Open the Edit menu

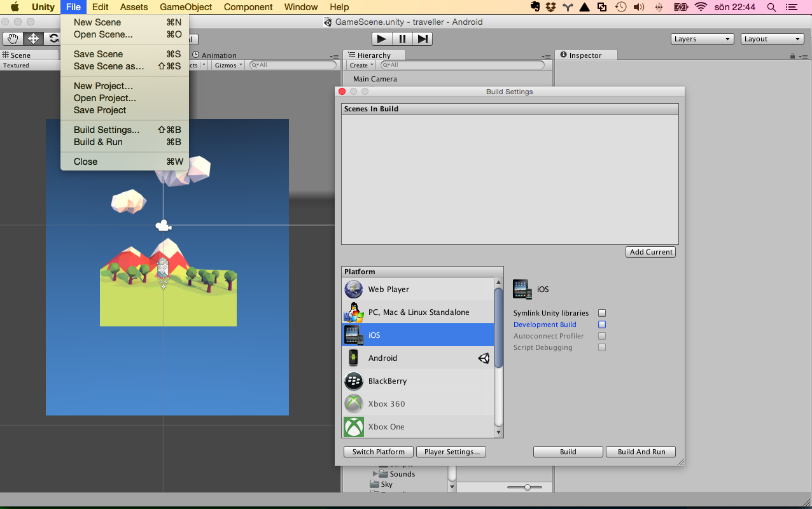pyautogui.click(x=100, y=7)
